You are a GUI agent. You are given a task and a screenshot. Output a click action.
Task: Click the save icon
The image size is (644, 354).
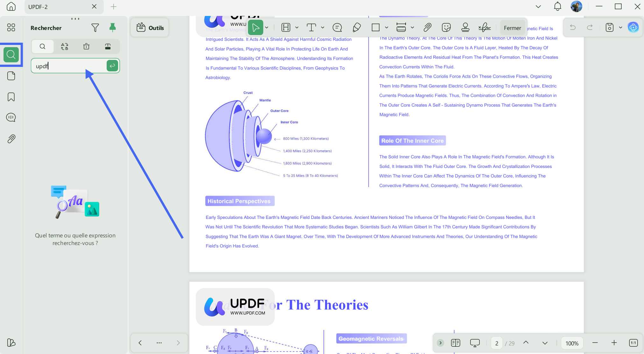(x=609, y=27)
